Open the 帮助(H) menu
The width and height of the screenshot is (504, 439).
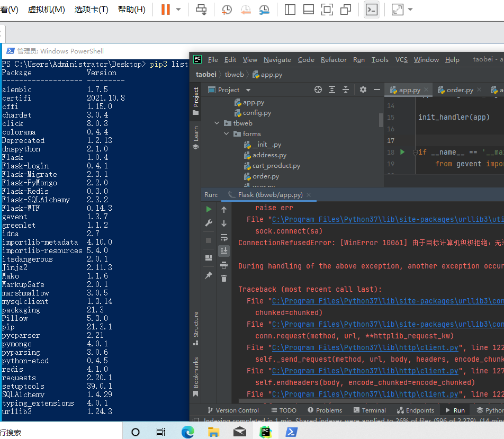(x=132, y=10)
